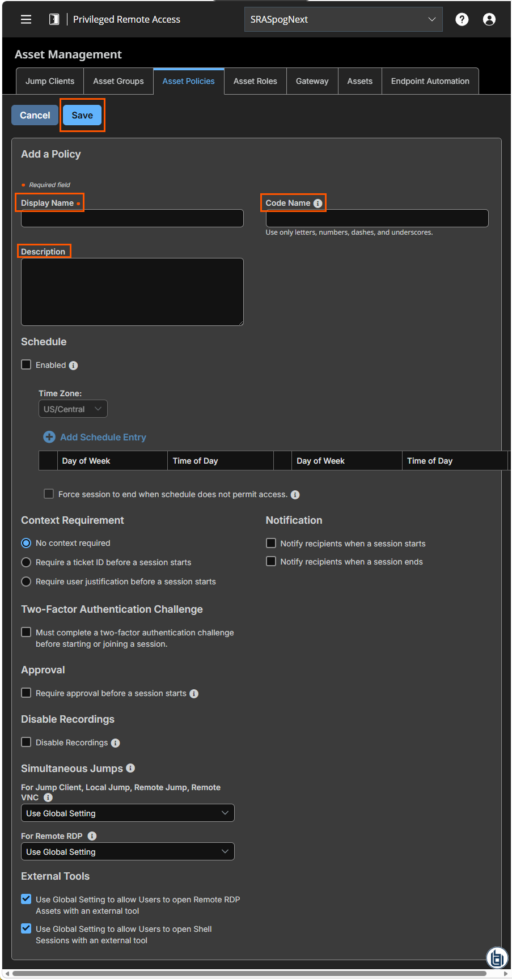Open the US/Central time zone dropdown
Image resolution: width=512 pixels, height=980 pixels.
pyautogui.click(x=73, y=409)
